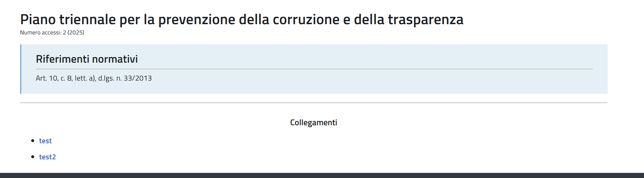Click the bullet point before "test2"

click(x=33, y=157)
